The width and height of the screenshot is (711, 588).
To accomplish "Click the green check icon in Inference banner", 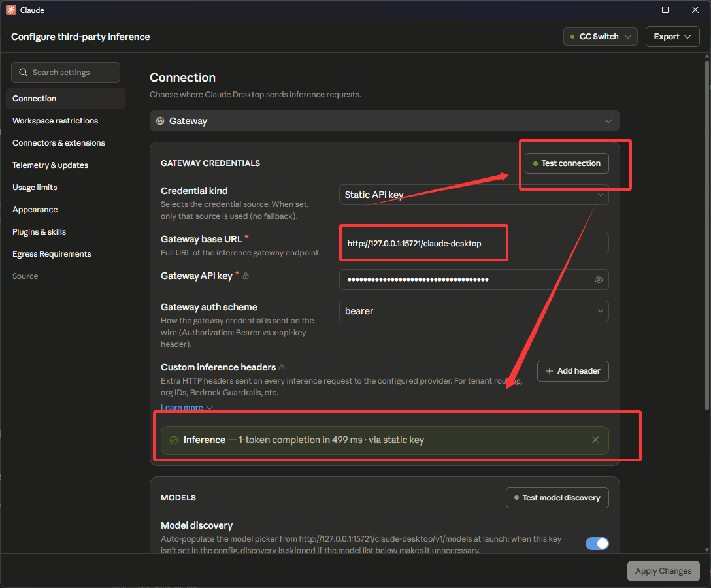I will tap(174, 440).
